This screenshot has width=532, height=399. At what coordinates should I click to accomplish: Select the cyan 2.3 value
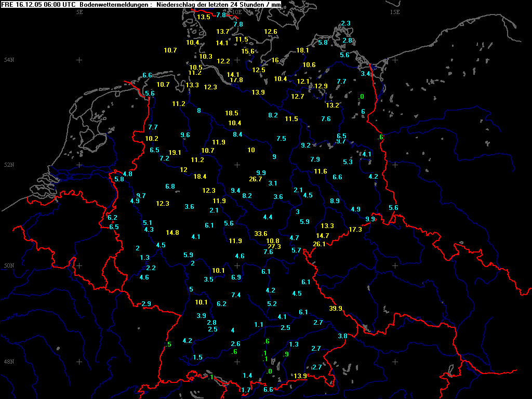[x=345, y=23]
